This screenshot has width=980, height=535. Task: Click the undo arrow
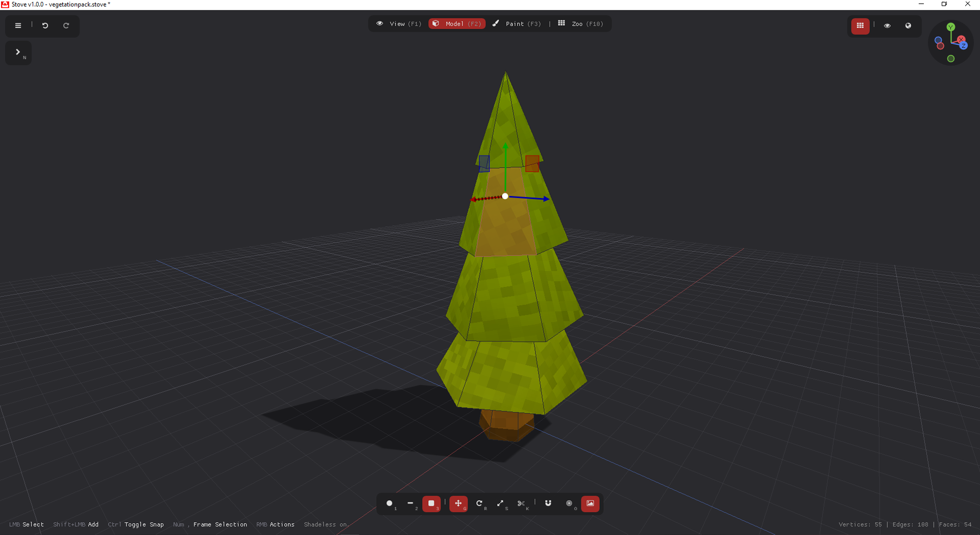pyautogui.click(x=45, y=26)
